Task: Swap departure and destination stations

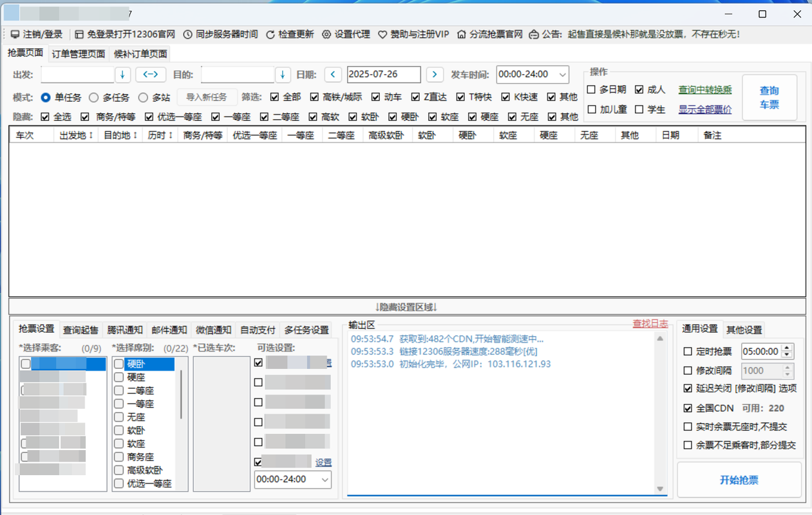Action: pyautogui.click(x=151, y=75)
